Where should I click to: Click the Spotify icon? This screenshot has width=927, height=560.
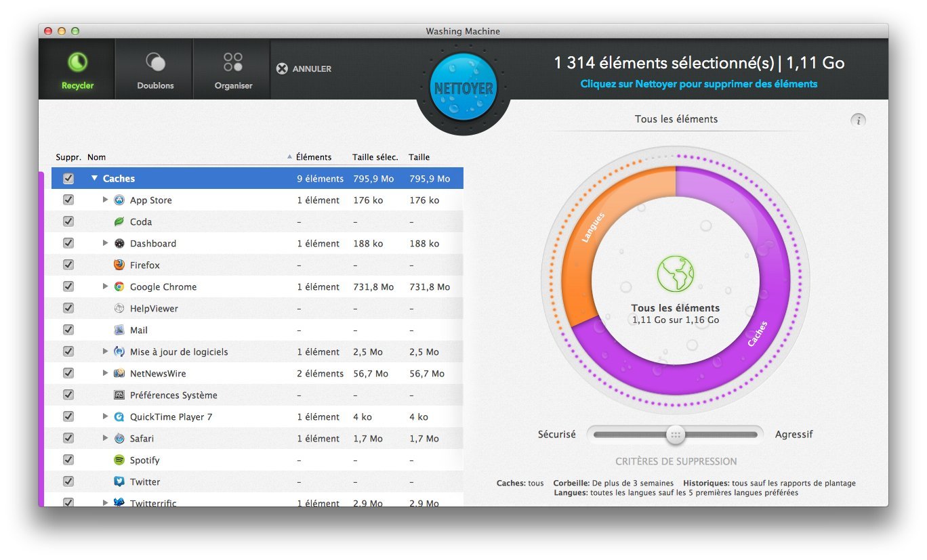[x=119, y=460]
